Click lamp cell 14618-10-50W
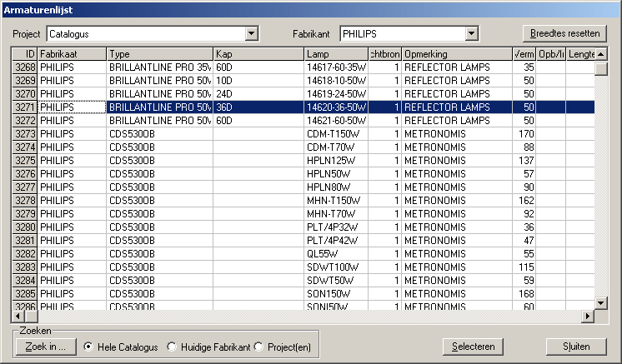 [x=336, y=81]
